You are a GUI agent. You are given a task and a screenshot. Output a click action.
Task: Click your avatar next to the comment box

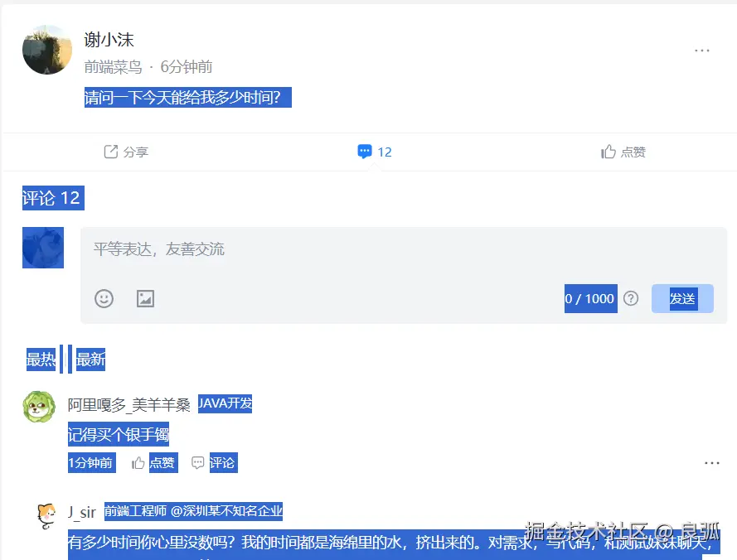[42, 248]
